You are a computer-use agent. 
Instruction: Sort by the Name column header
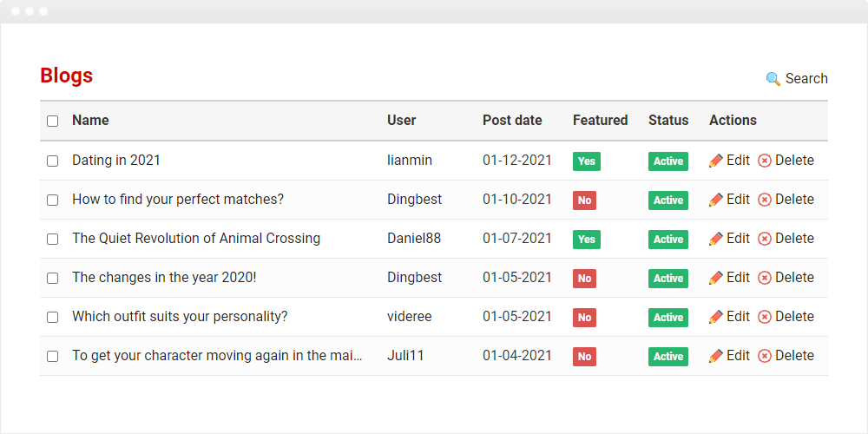pos(90,120)
